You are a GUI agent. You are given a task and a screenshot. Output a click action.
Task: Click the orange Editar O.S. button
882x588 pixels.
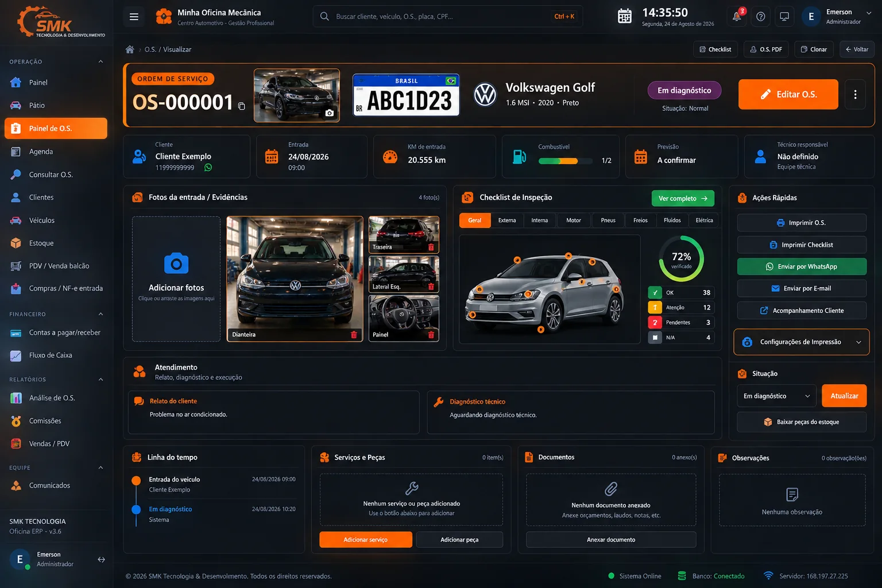coord(788,94)
